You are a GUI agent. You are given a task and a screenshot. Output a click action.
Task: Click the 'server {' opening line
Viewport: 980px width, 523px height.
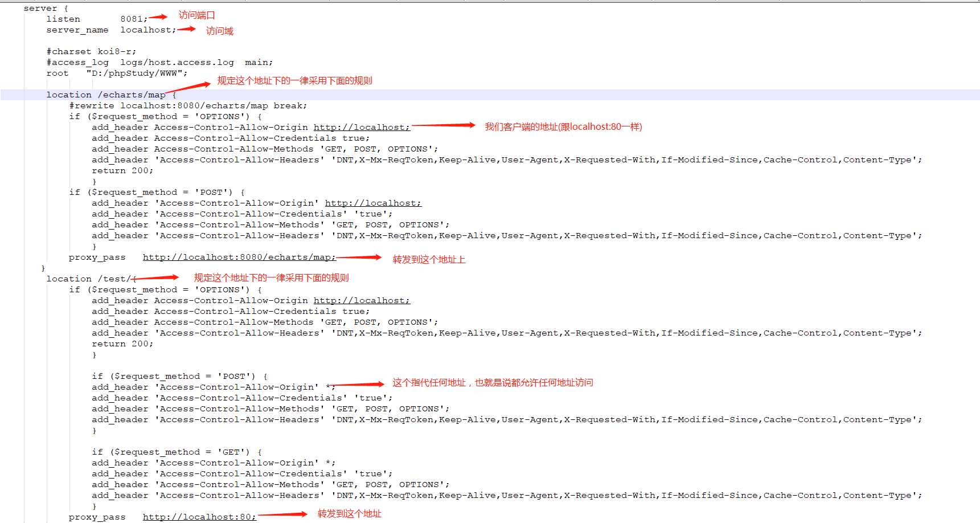(46, 9)
